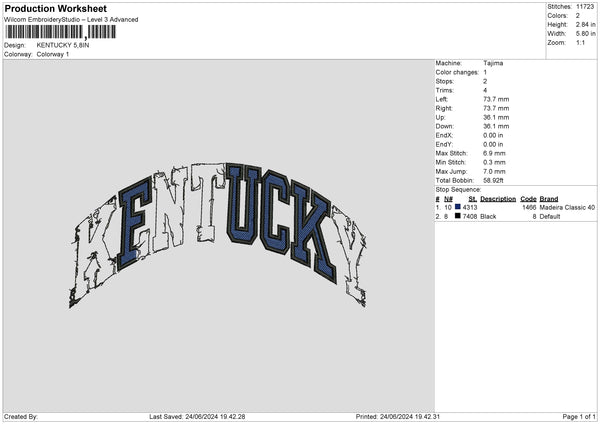Click the Stops value 2
Viewport: 600px width, 424px height.
pyautogui.click(x=485, y=82)
